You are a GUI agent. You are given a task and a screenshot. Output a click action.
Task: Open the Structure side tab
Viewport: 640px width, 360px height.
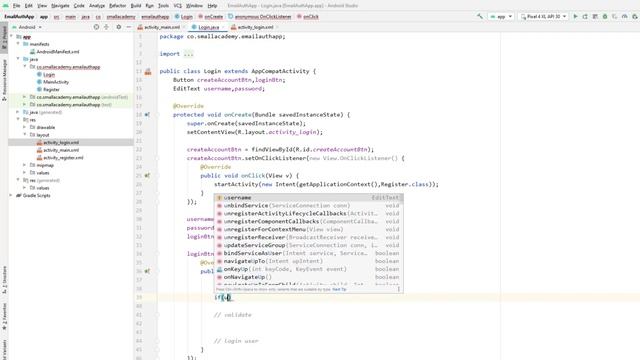[x=4, y=279]
